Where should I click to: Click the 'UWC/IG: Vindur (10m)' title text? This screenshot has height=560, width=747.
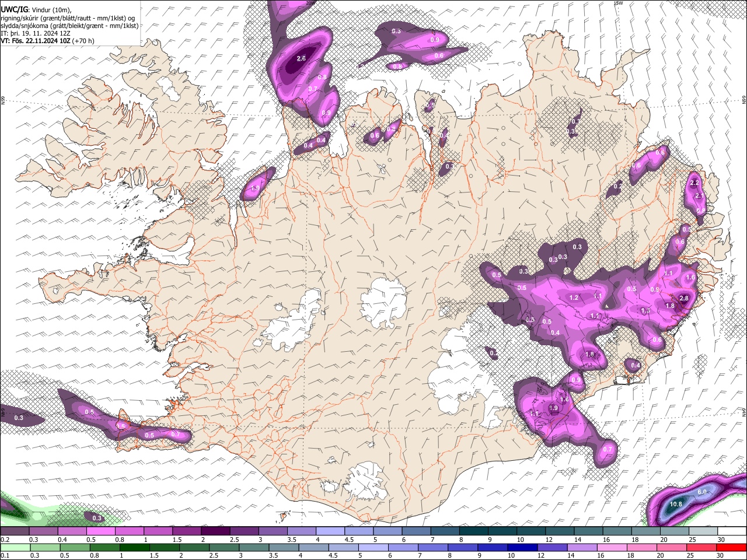[x=36, y=10]
